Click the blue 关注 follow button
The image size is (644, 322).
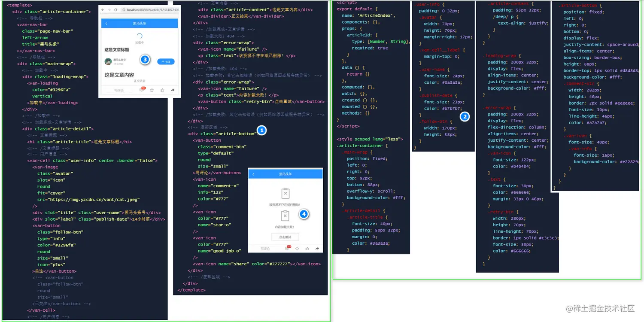tap(166, 62)
